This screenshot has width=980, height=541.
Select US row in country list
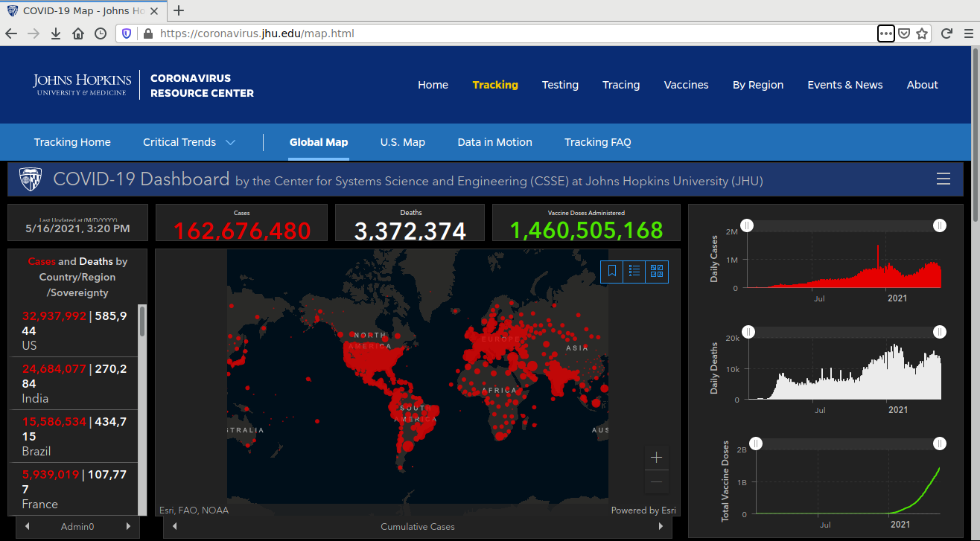[x=73, y=330]
